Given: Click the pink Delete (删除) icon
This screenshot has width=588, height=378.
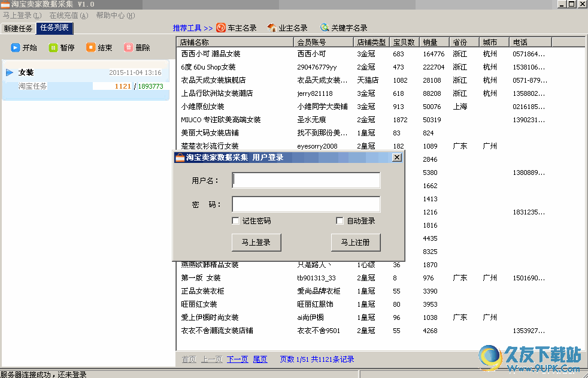Looking at the screenshot, I should [x=129, y=47].
